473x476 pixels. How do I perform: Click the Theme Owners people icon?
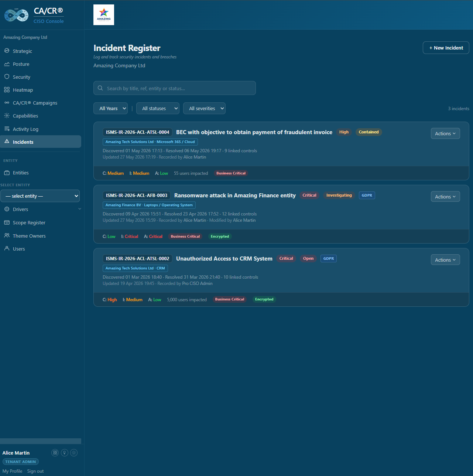(x=7, y=235)
